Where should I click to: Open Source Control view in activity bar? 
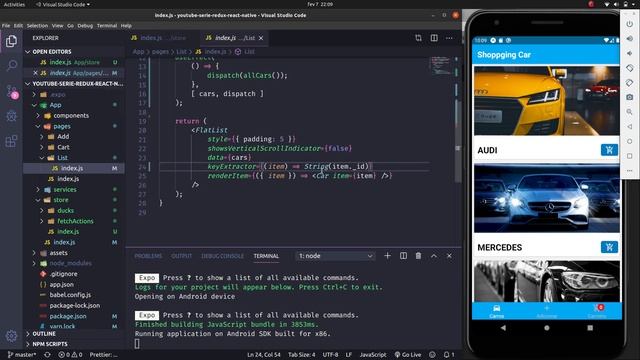(x=11, y=91)
